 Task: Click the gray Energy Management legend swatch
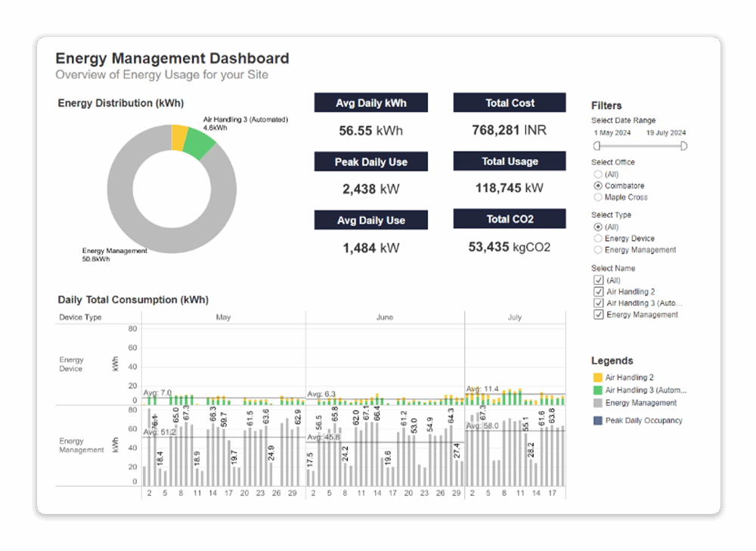point(597,403)
